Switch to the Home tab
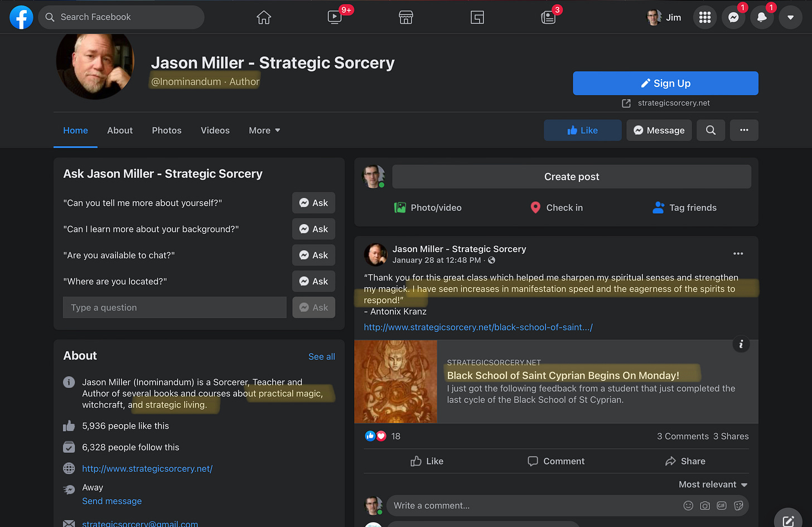 75,130
